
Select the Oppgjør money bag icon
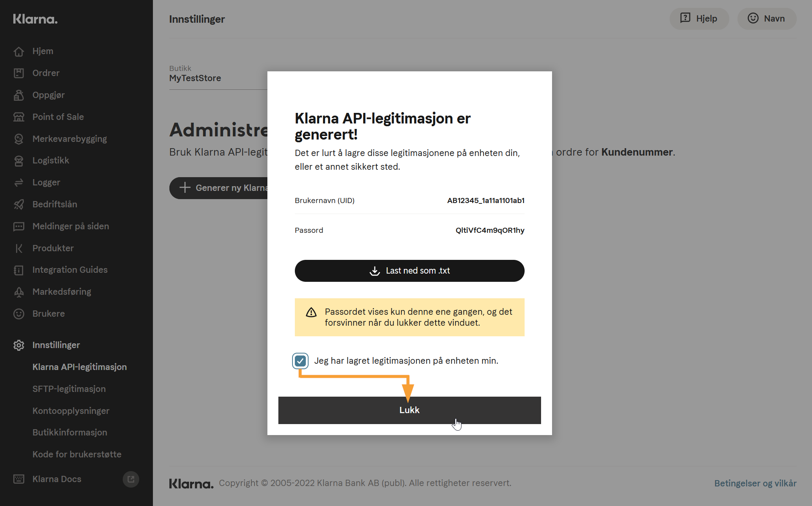(x=19, y=95)
